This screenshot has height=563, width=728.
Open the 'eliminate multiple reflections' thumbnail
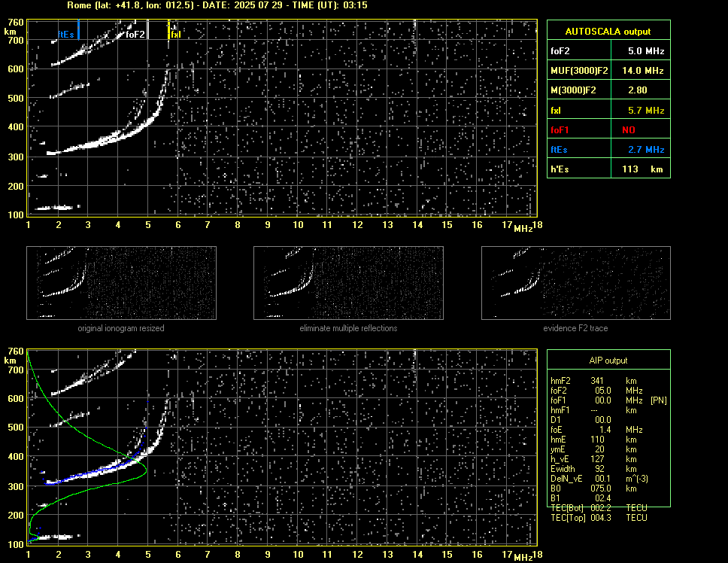[x=348, y=283]
